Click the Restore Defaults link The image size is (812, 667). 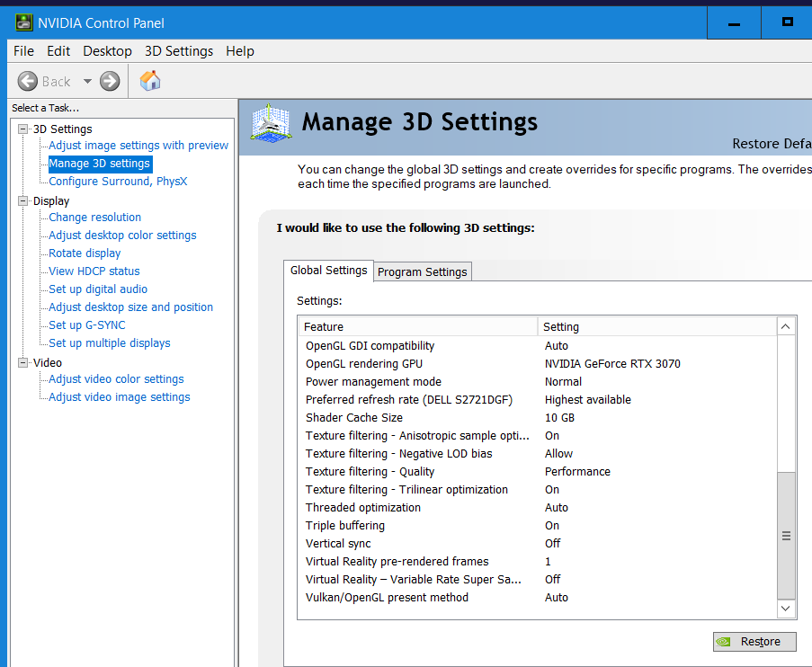772,144
